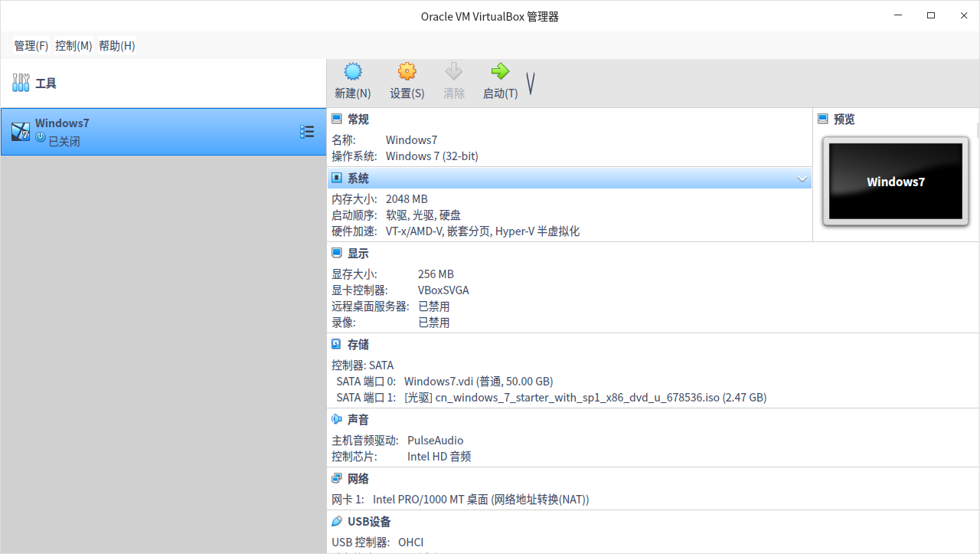The width and height of the screenshot is (980, 554).
Task: Click the 清除 discard arrow icon
Action: pyautogui.click(x=454, y=72)
